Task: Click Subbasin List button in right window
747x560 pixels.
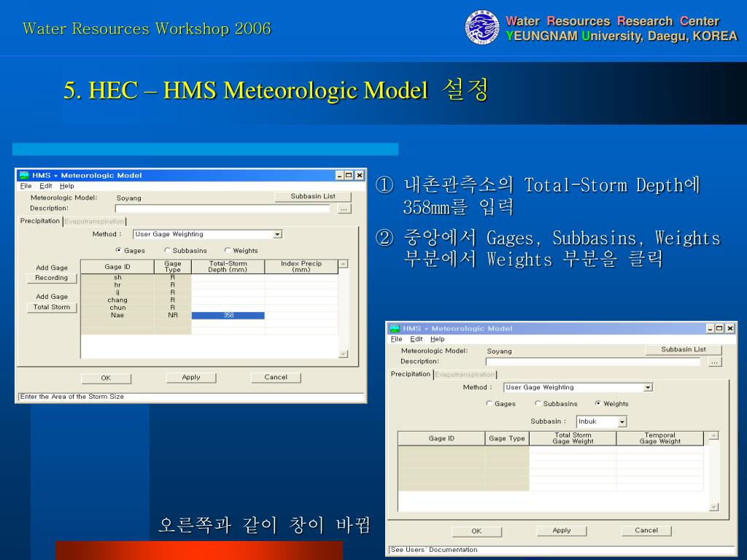Action: pyautogui.click(x=684, y=349)
